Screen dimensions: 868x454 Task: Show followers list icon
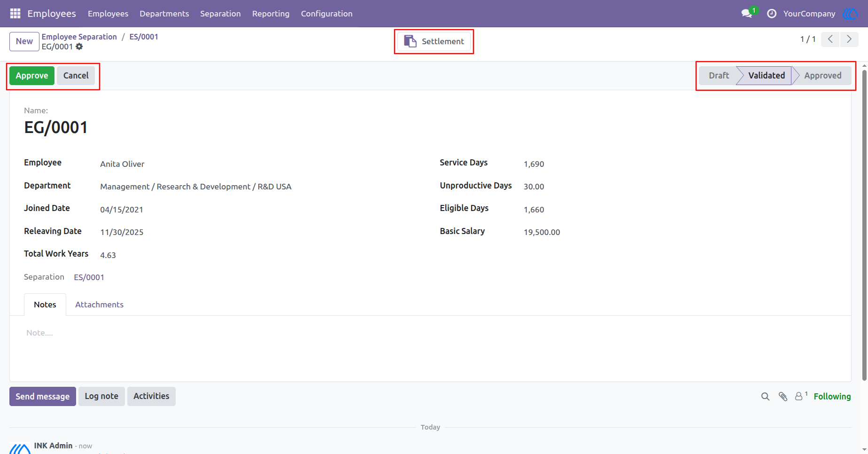point(801,396)
